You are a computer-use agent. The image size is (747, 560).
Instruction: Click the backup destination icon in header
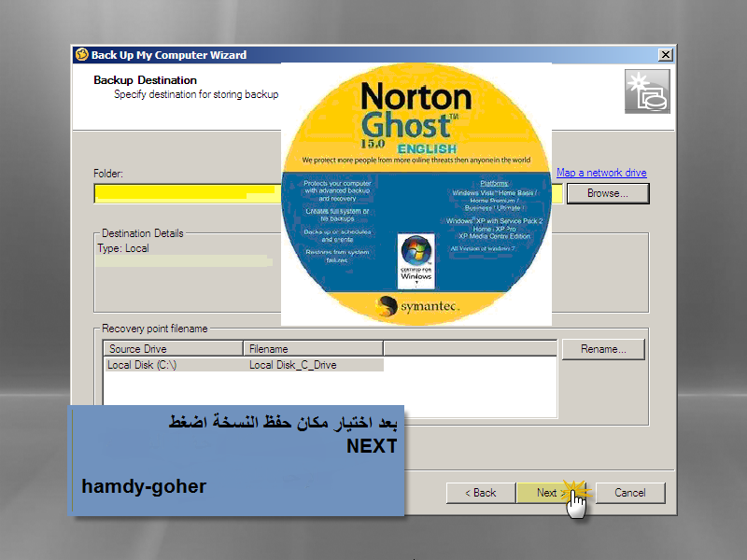(647, 91)
